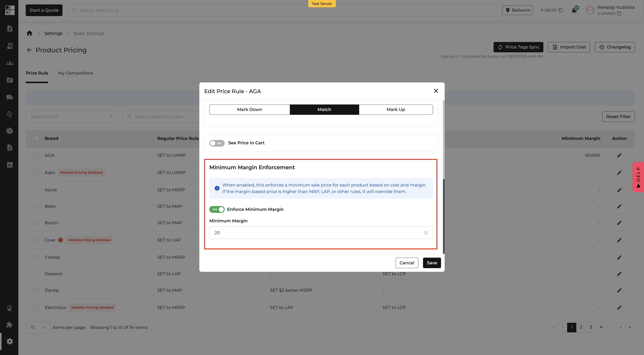Click the dialog's vertical scrollbar
Viewport: 644px width, 355px height.
[x=444, y=216]
